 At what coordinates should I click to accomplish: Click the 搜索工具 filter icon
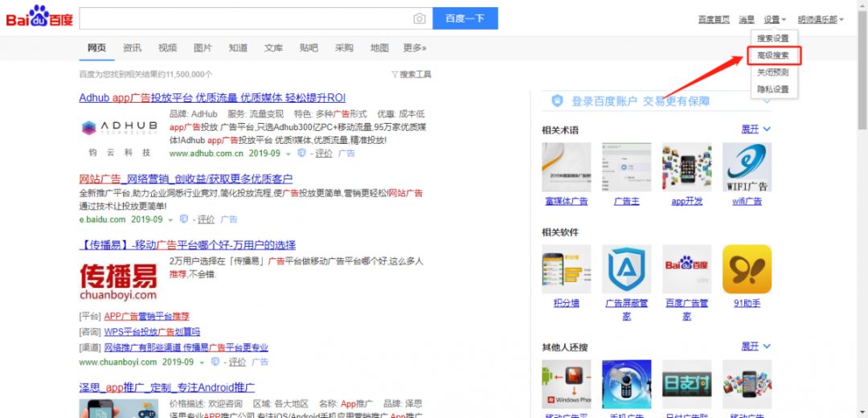tap(395, 74)
